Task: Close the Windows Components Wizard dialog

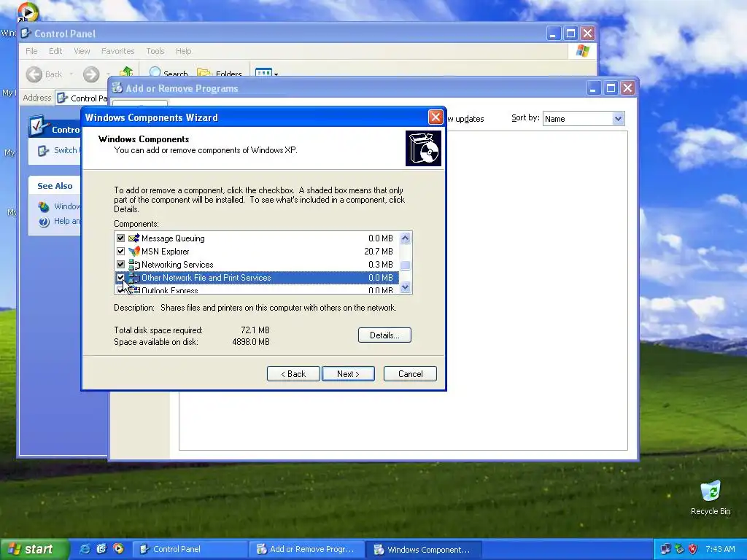Action: [x=436, y=117]
